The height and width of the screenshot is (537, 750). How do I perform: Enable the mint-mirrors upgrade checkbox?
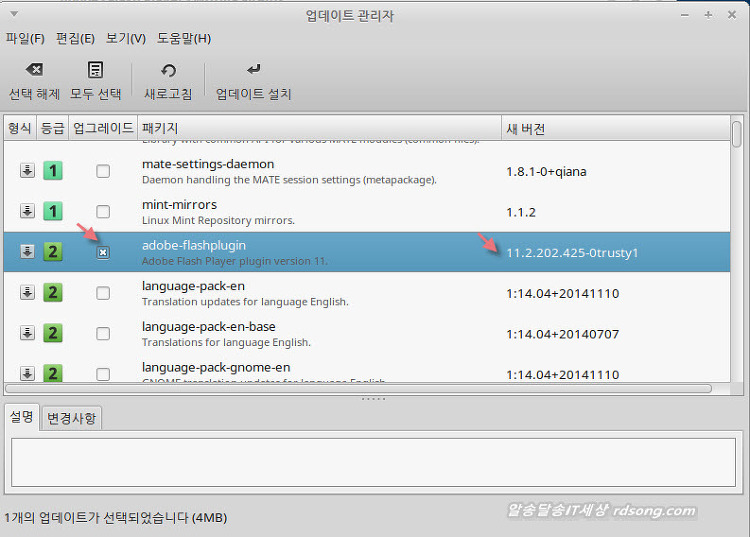point(103,212)
